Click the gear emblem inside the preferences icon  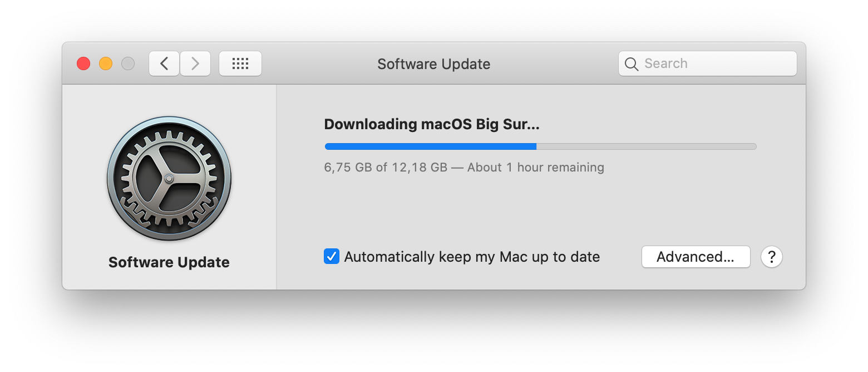click(169, 179)
